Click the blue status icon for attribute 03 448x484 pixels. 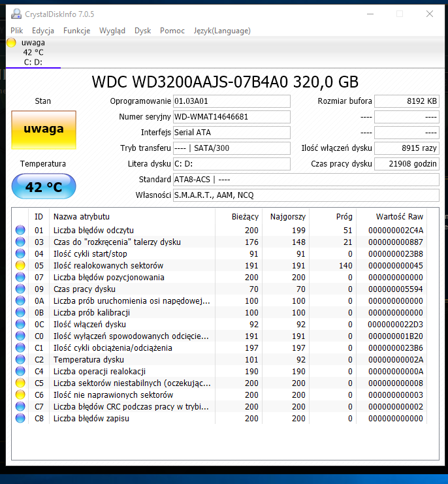(20, 242)
